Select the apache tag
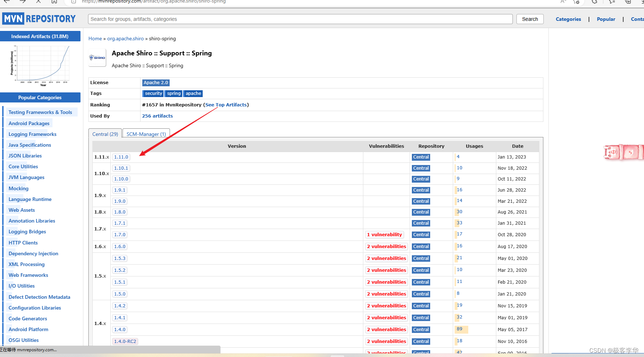 tap(193, 93)
